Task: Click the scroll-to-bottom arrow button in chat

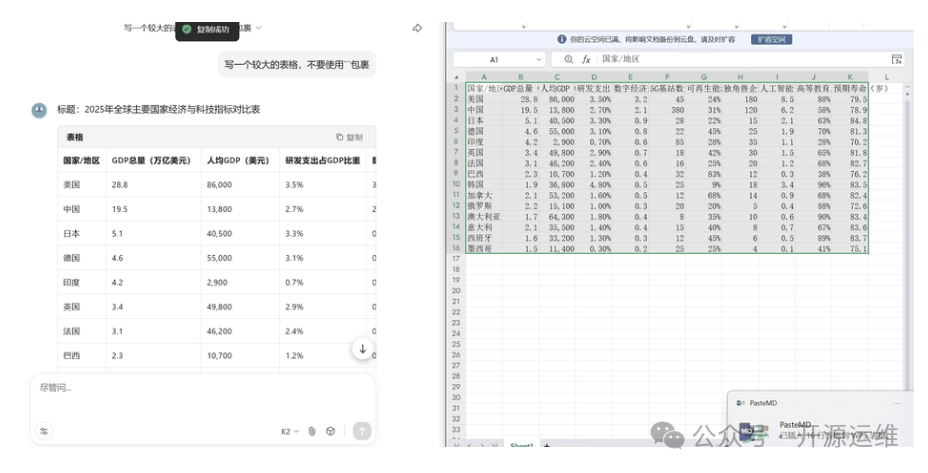Action: click(362, 349)
